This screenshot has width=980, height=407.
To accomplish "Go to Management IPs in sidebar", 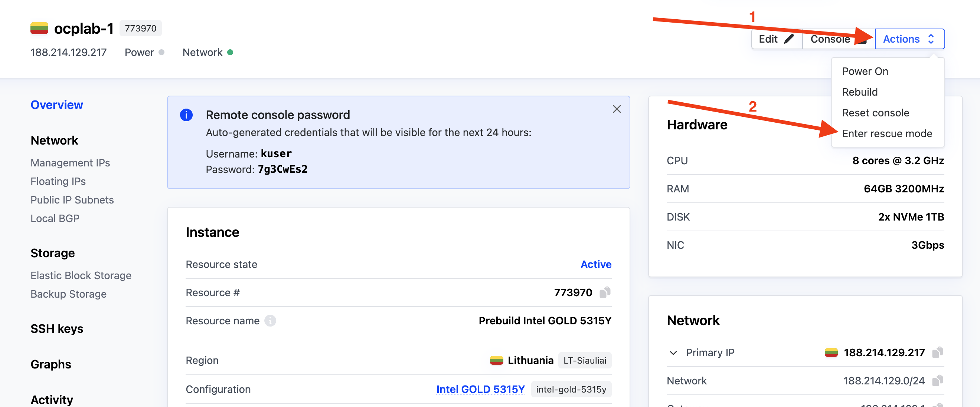I will (70, 163).
